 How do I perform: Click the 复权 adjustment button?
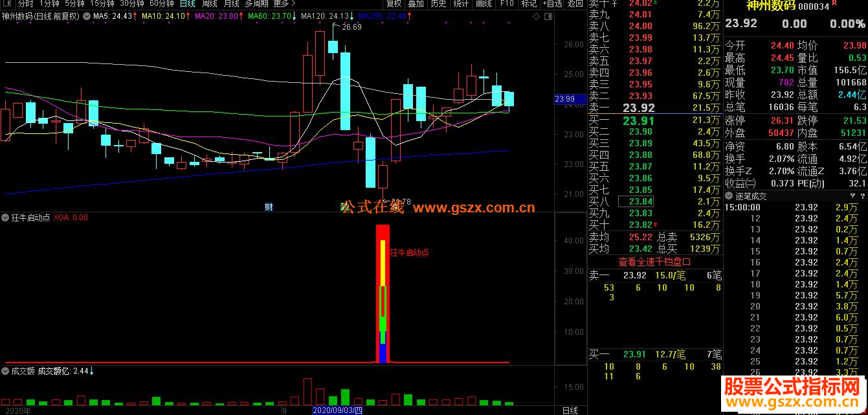394,4
